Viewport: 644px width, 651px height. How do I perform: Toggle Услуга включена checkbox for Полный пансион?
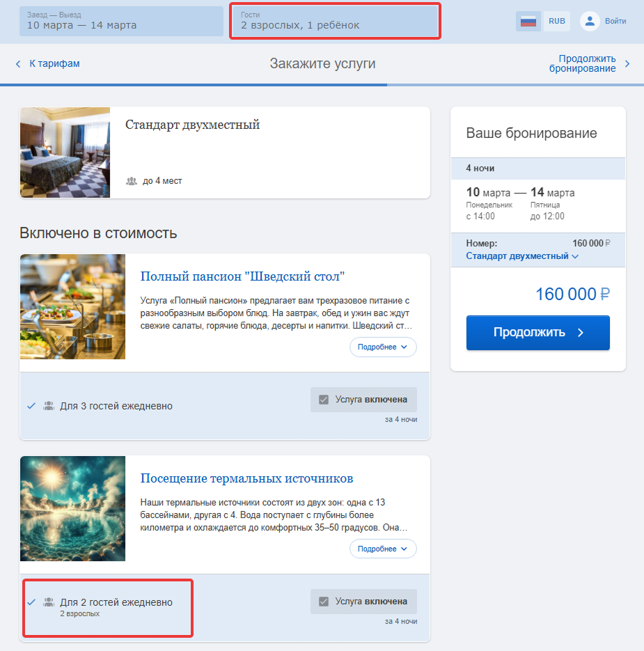click(324, 400)
